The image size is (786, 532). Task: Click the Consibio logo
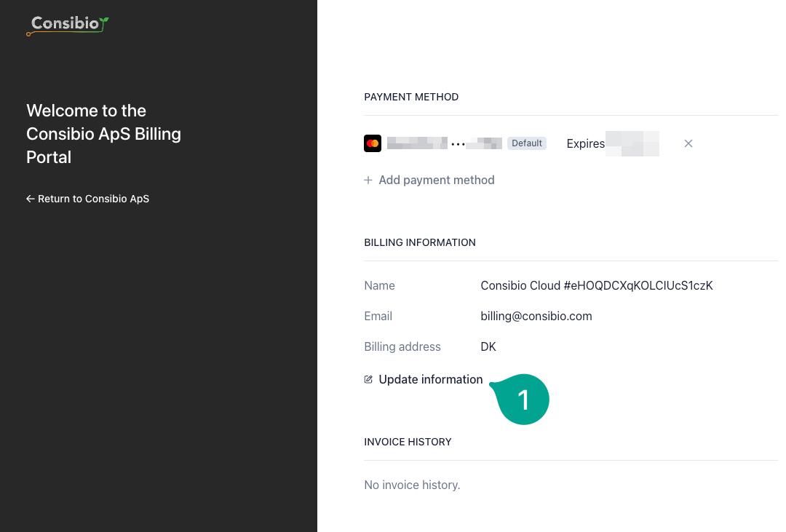click(x=68, y=25)
